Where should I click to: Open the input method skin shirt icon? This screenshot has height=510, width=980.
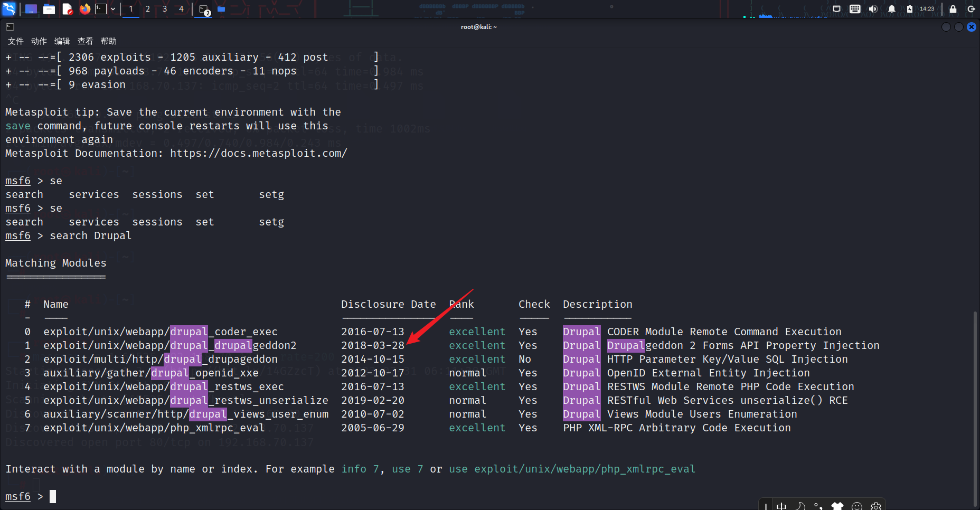coord(837,506)
